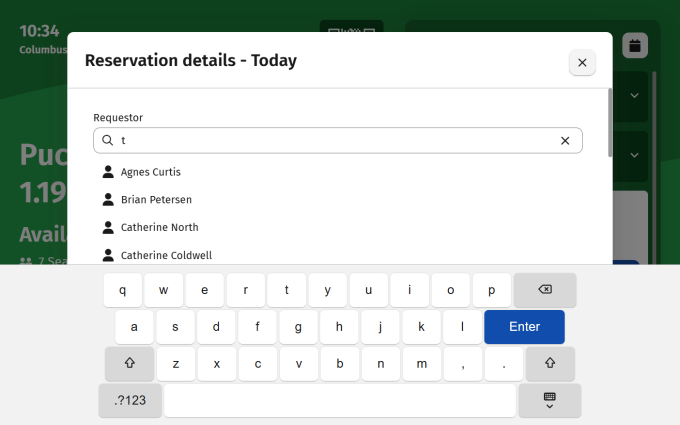Hide the on-screen keyboard
The width and height of the screenshot is (680, 425).
549,401
